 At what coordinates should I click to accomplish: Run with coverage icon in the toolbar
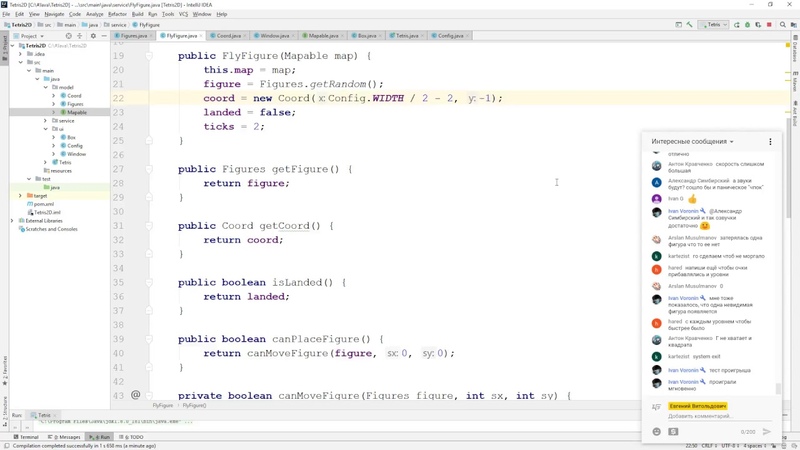pos(758,24)
